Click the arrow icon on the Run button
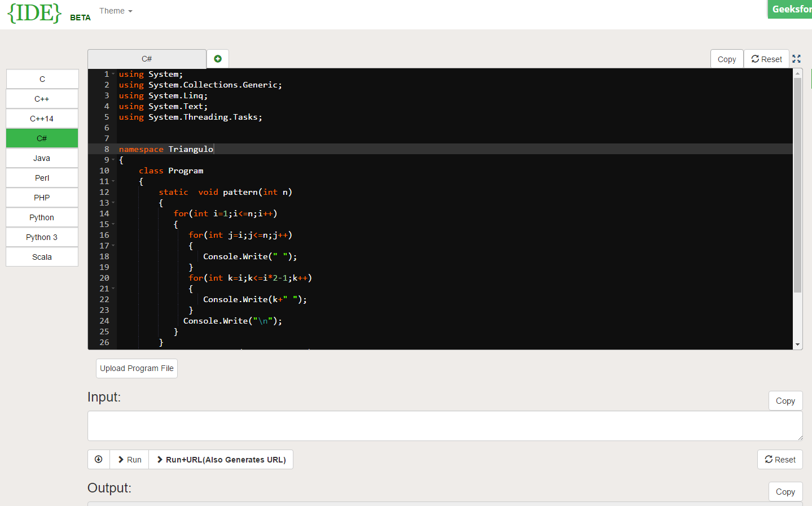This screenshot has height=506, width=812. click(120, 459)
